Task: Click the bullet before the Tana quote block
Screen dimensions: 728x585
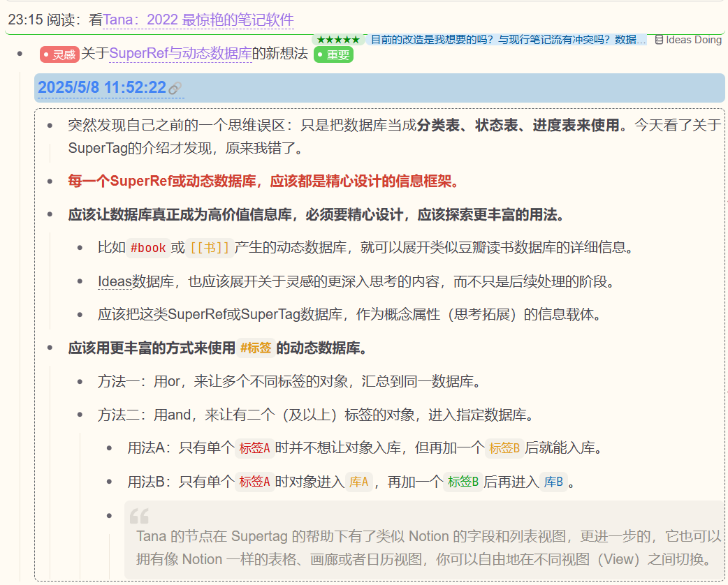Action: pyautogui.click(x=110, y=516)
